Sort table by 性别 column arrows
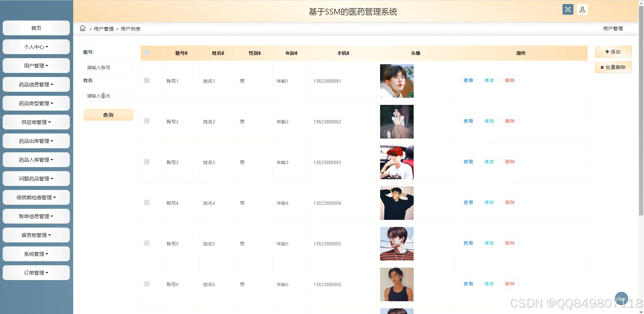The width and height of the screenshot is (644, 314). pyautogui.click(x=260, y=53)
